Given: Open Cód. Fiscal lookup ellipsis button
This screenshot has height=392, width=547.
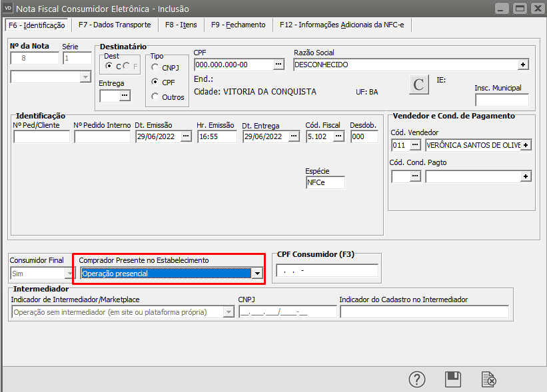Looking at the screenshot, I should point(338,136).
